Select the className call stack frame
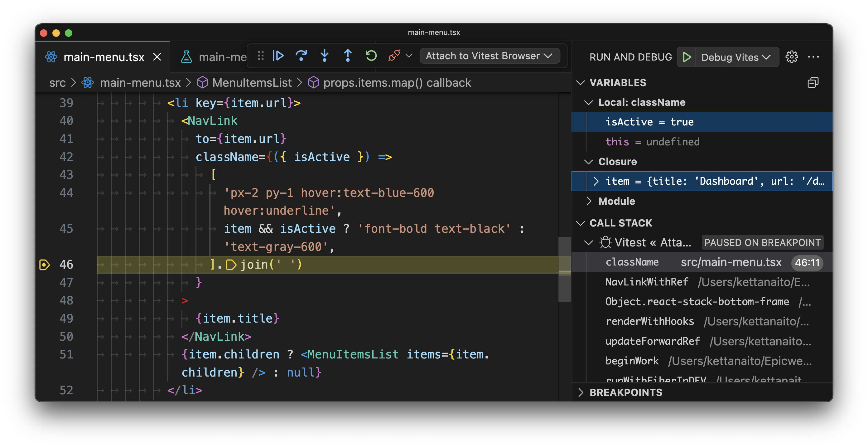The width and height of the screenshot is (868, 448). coord(702,263)
